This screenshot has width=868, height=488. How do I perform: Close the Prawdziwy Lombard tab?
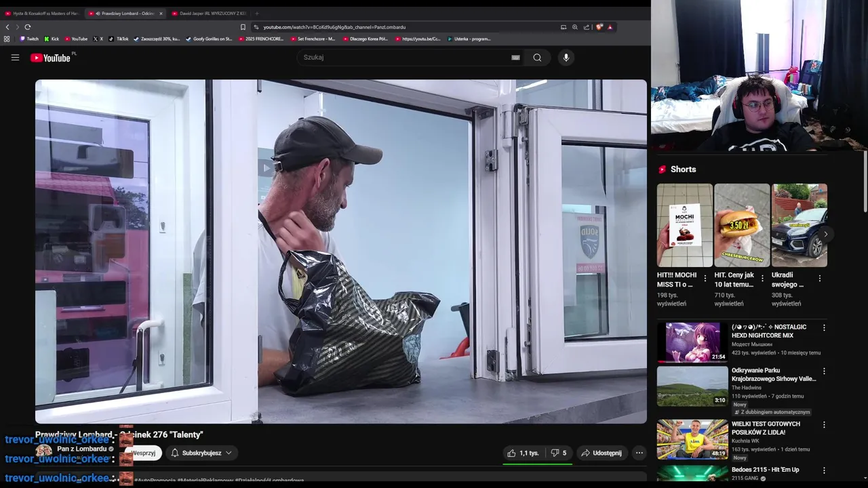pyautogui.click(x=161, y=14)
